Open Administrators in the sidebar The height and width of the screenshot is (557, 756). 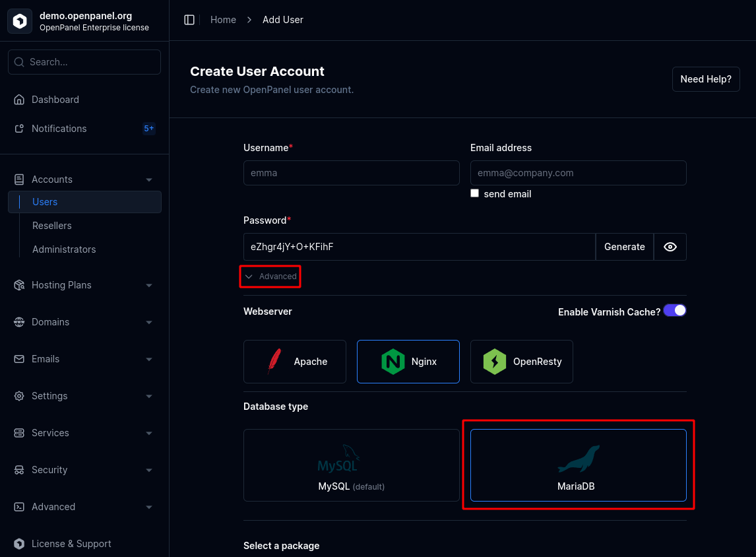coord(64,249)
